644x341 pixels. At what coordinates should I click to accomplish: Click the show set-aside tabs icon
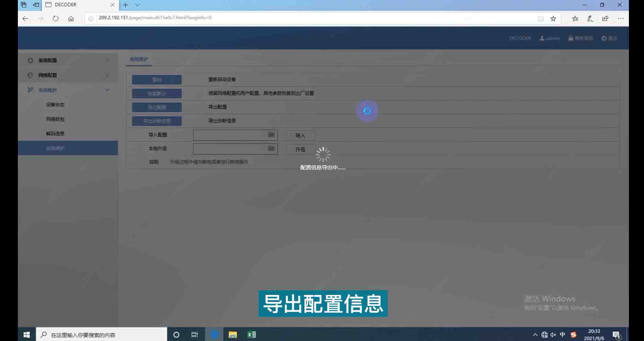tap(23, 5)
